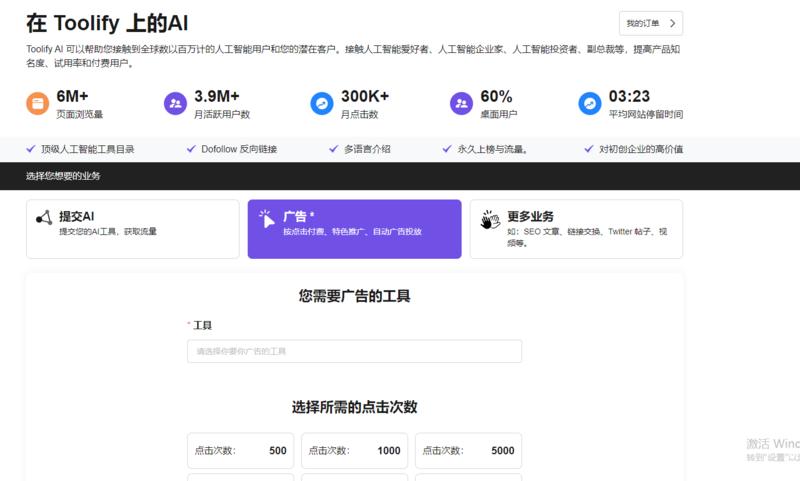This screenshot has height=481, width=800.
Task: Click the clapping hands icon in 更多业务 card
Action: pyautogui.click(x=490, y=219)
